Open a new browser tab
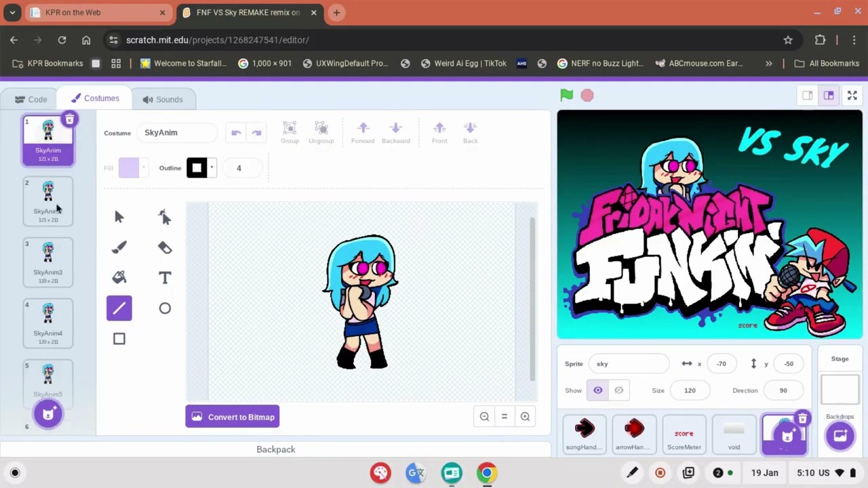868x488 pixels. [336, 12]
